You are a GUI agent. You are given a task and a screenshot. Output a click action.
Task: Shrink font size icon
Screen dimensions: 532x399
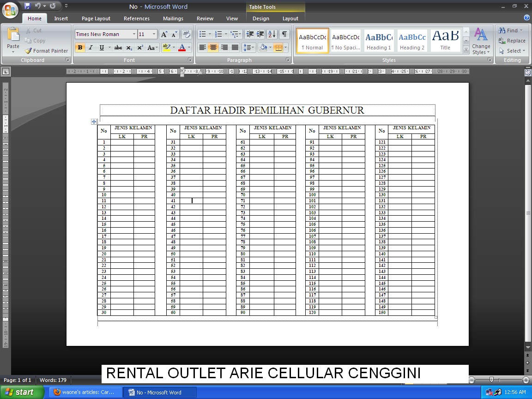175,34
